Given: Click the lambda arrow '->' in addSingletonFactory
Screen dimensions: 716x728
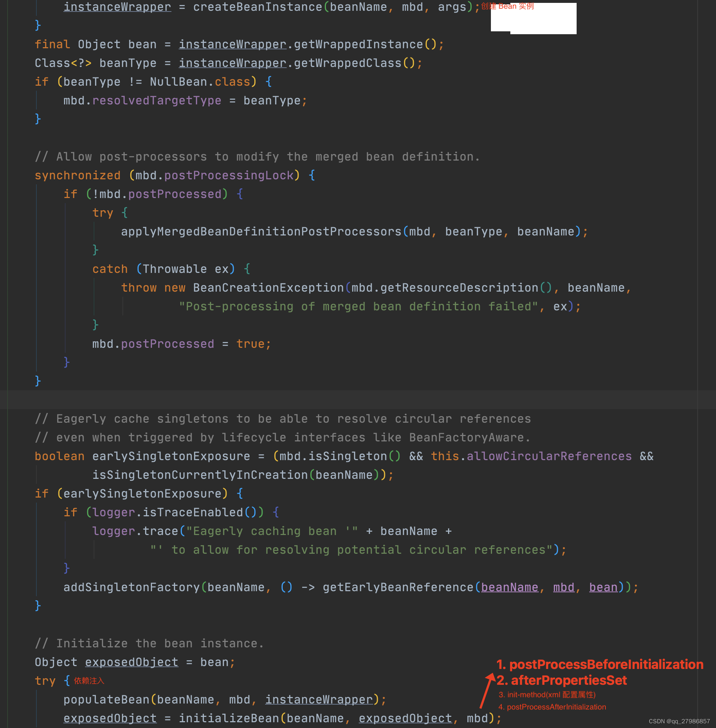Looking at the screenshot, I should [x=308, y=588].
